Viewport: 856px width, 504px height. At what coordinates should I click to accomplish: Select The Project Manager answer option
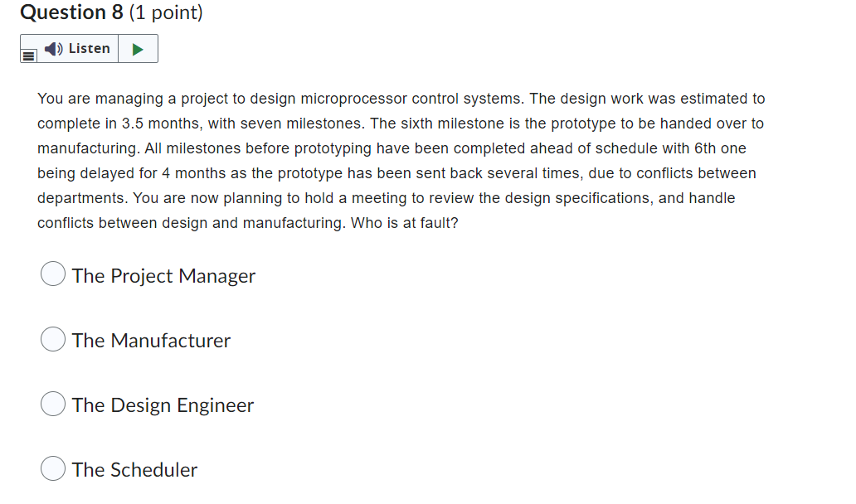52,274
